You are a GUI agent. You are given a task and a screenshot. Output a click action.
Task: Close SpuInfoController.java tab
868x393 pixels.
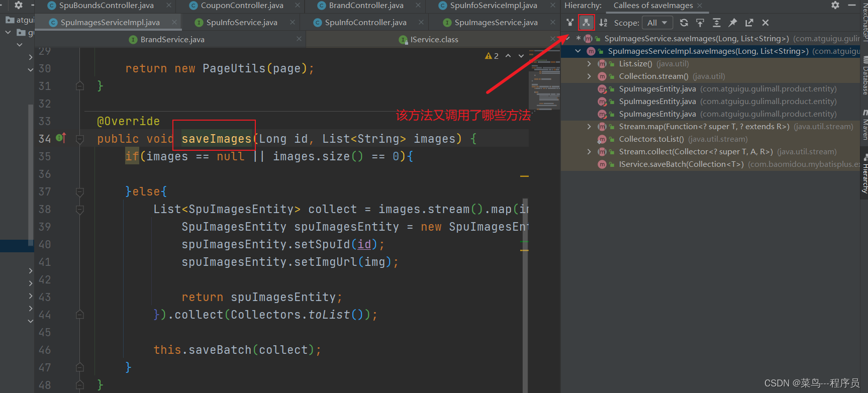tap(421, 22)
